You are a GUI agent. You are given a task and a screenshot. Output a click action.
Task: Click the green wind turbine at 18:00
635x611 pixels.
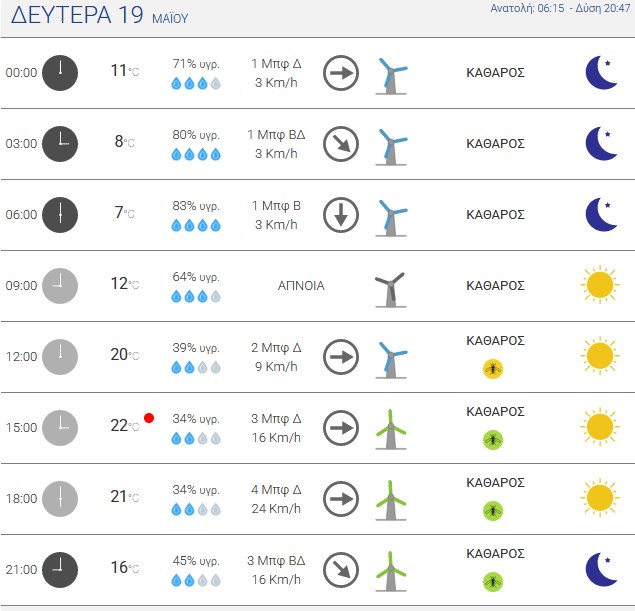point(391,500)
